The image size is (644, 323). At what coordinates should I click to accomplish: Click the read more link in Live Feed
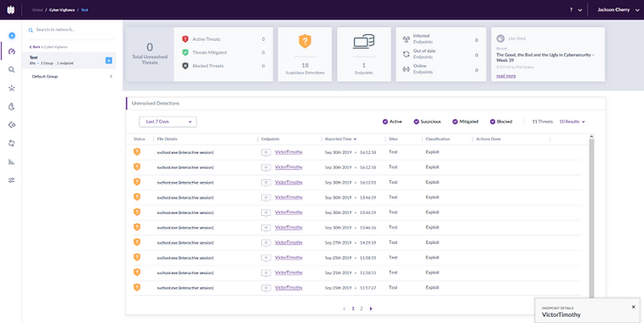(506, 76)
